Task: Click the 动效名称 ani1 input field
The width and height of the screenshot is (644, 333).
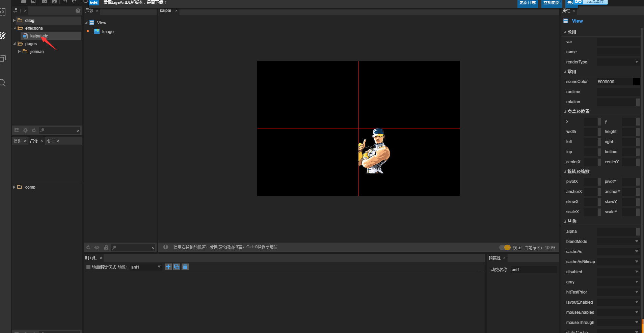Action: coord(533,270)
